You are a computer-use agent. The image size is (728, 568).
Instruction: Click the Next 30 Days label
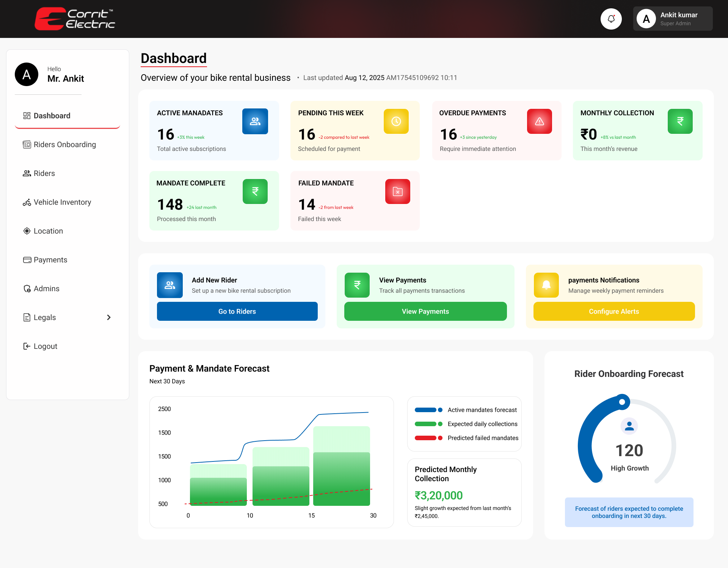pos(167,381)
